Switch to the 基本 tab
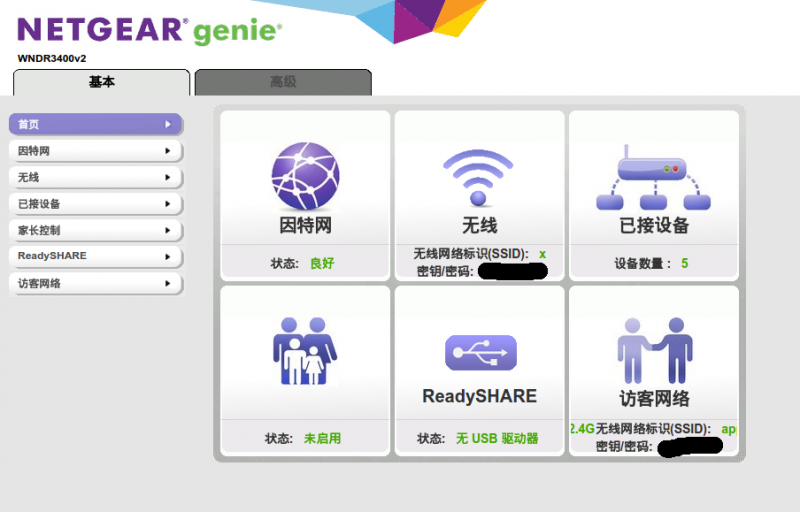Screen dimensions: 800x512 coord(102,82)
